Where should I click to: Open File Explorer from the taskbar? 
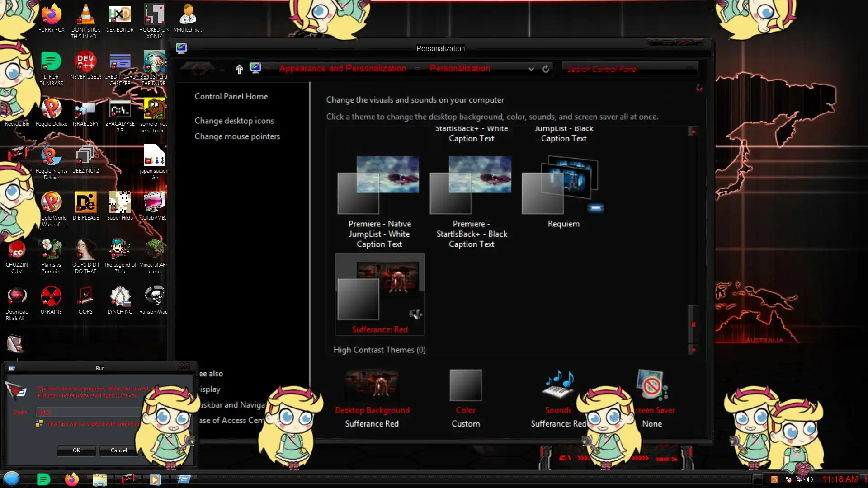click(99, 479)
